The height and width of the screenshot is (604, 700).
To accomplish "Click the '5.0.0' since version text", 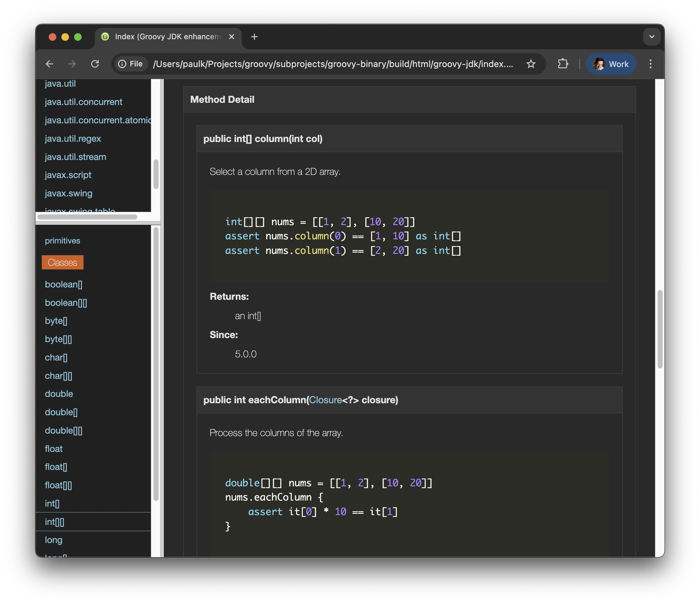I will click(x=246, y=354).
